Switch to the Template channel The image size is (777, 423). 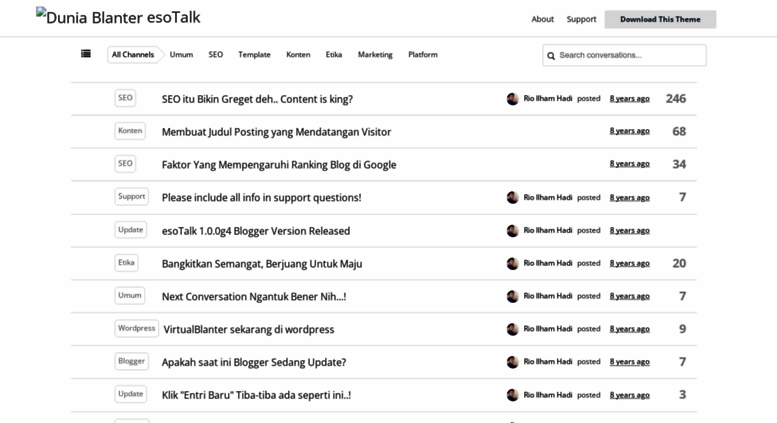(x=254, y=54)
